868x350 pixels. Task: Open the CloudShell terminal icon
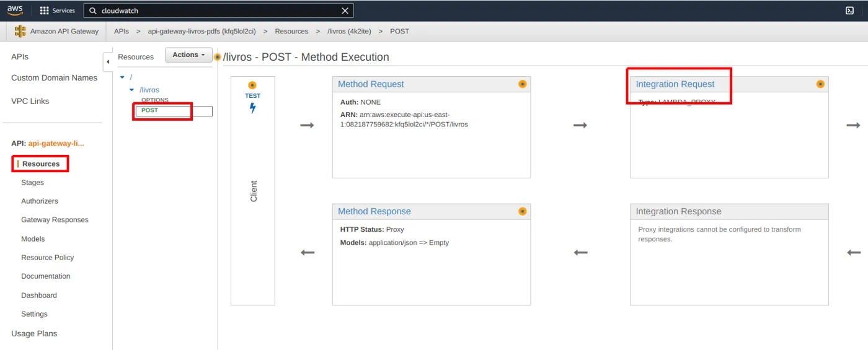pos(849,11)
